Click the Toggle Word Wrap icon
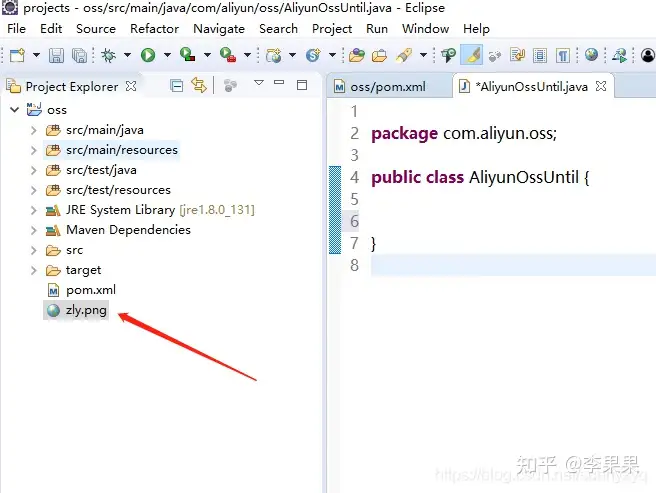Screen dimensions: 656x493 [518, 55]
